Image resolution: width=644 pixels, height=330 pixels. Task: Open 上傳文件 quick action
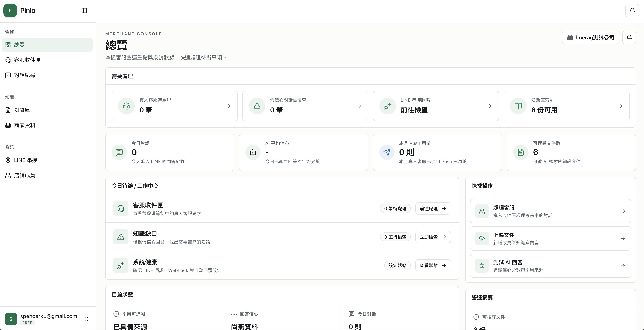[x=550, y=238]
